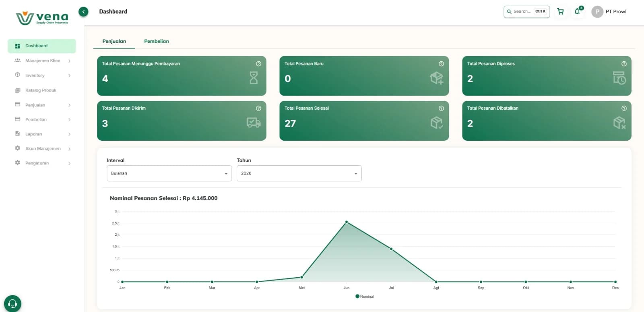Open the Interval dropdown showing Bulanan

(169, 173)
